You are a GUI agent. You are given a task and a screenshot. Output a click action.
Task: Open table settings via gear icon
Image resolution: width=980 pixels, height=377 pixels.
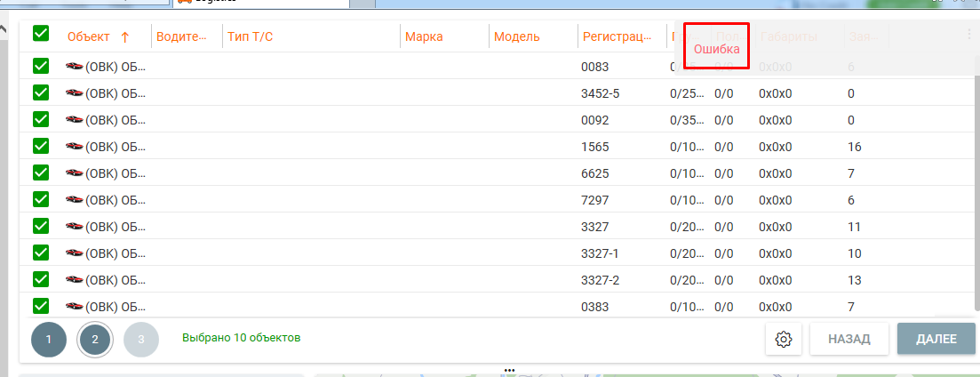pyautogui.click(x=783, y=339)
